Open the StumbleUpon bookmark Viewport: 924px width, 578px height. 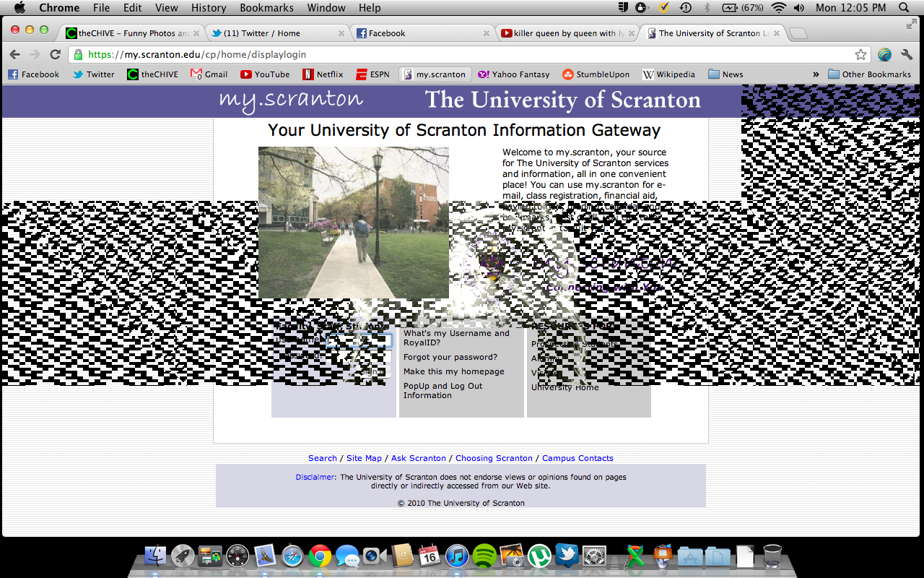tap(596, 74)
